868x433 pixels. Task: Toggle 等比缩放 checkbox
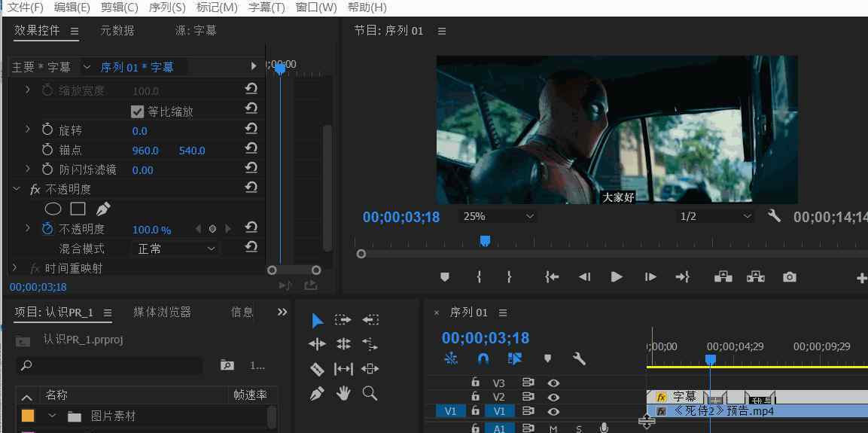pyautogui.click(x=137, y=112)
